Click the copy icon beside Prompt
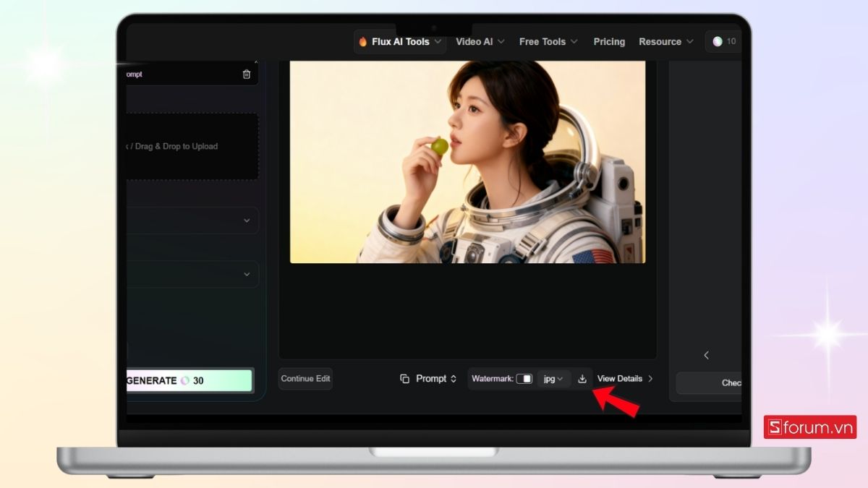Screen dimensions: 868x488 (x=405, y=379)
